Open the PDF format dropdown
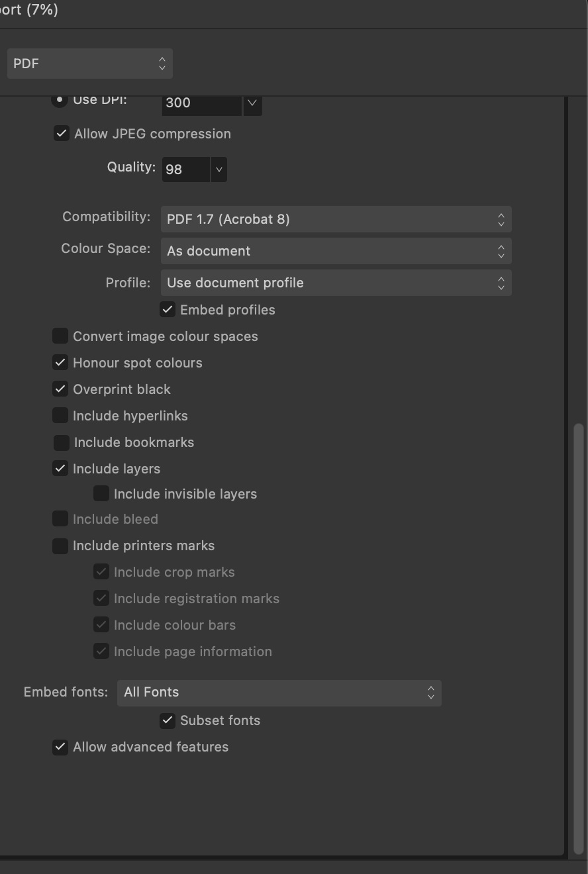 pos(90,64)
